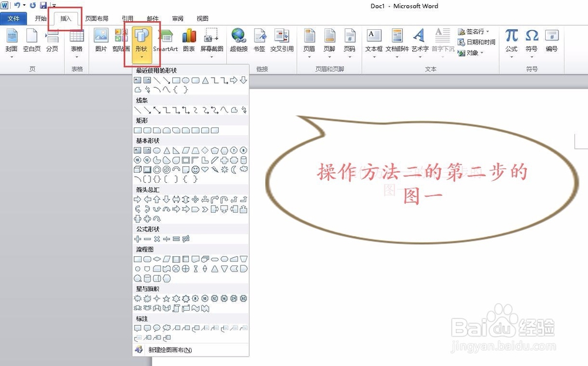Insert a Chart from the ribbon
This screenshot has width=588, height=366.
click(188, 42)
